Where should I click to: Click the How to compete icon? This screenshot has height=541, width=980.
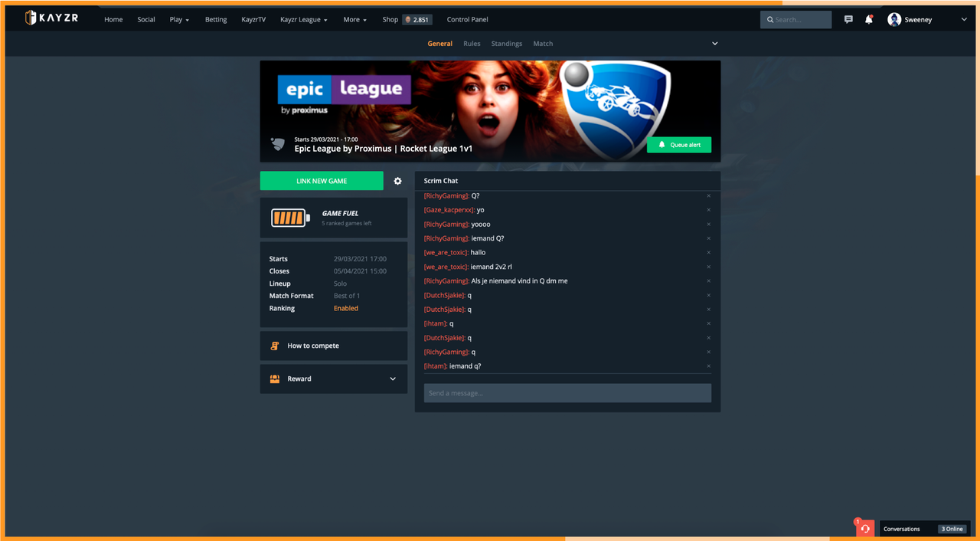click(275, 346)
